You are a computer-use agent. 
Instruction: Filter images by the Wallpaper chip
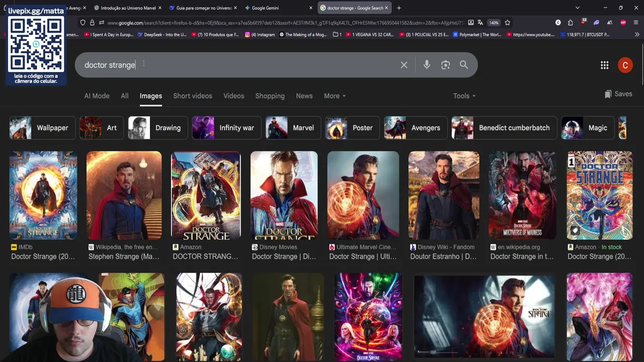coord(42,128)
